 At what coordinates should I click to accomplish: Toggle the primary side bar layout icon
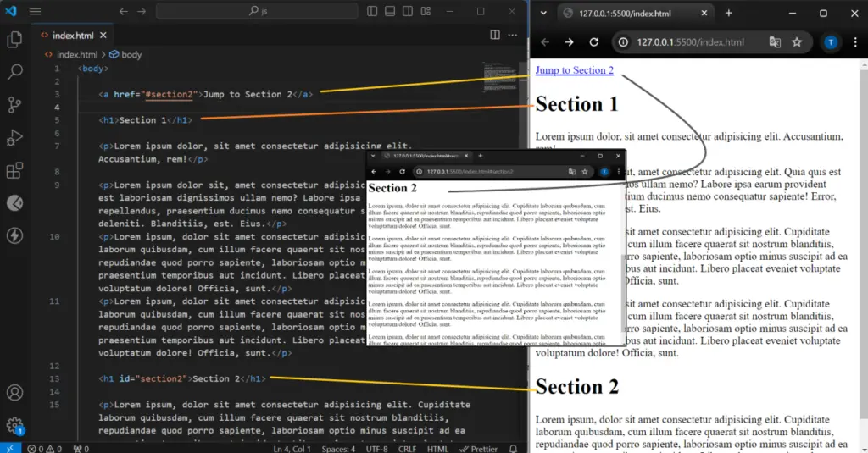pyautogui.click(x=372, y=11)
